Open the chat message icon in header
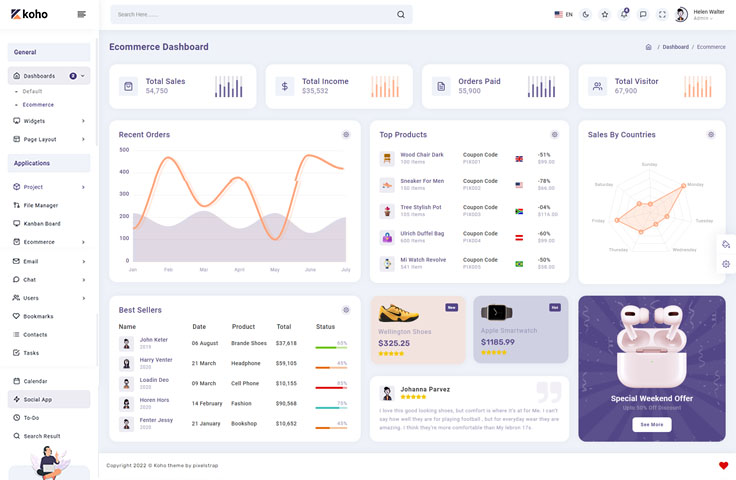This screenshot has width=736, height=480. click(x=643, y=15)
